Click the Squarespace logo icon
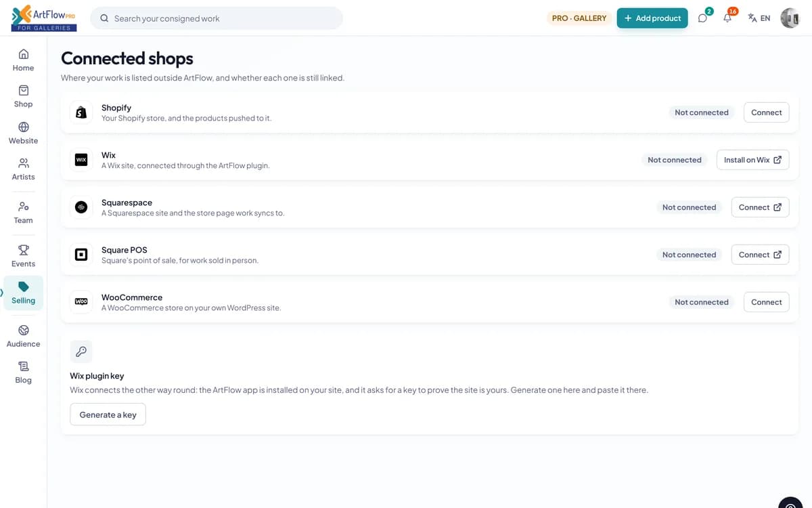This screenshot has height=508, width=812. [x=81, y=207]
